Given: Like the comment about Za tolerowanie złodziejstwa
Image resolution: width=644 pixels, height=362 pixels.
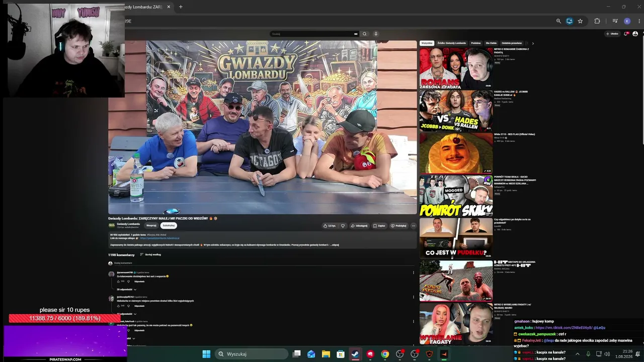Looking at the screenshot, I should coord(119,282).
